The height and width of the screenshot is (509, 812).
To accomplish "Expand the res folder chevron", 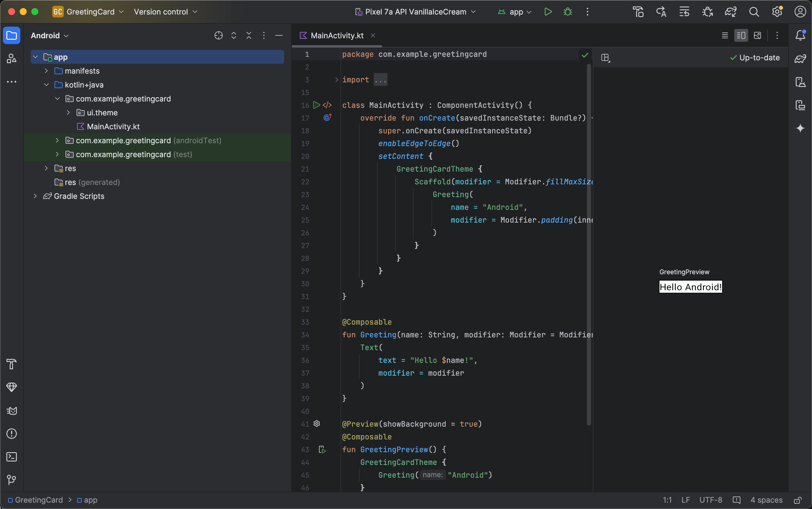I will pyautogui.click(x=46, y=168).
